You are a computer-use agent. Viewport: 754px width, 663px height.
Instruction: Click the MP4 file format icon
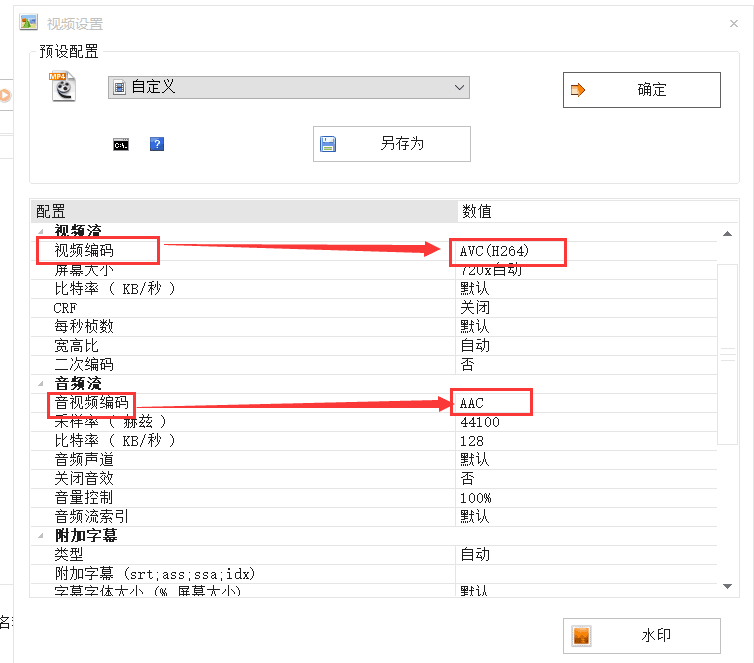[x=64, y=88]
